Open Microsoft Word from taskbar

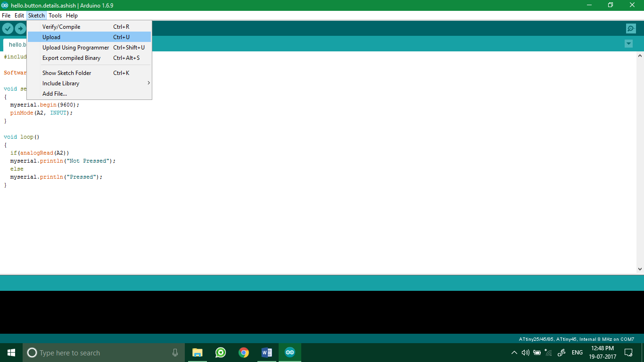click(267, 353)
